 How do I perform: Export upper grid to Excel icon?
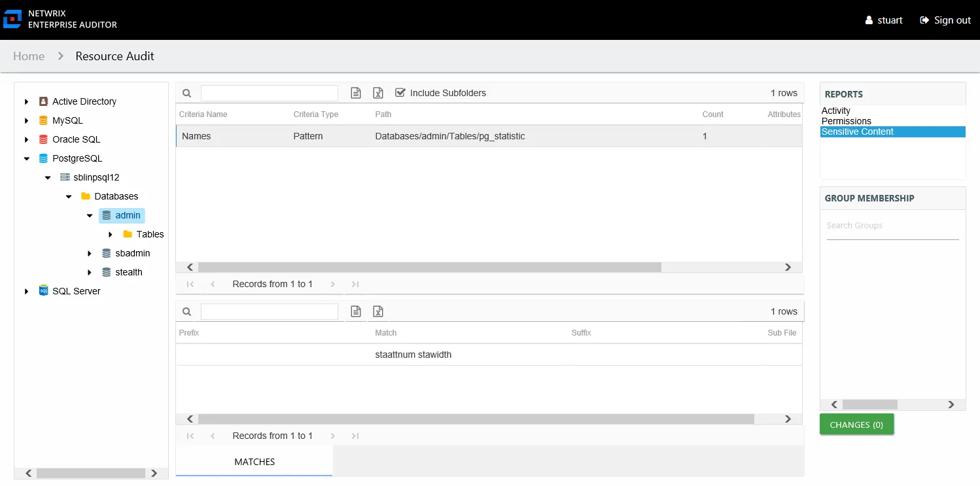[x=377, y=93]
